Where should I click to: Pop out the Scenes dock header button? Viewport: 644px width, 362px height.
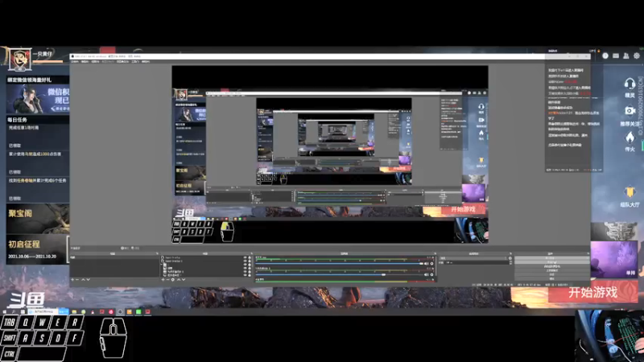coord(157,253)
